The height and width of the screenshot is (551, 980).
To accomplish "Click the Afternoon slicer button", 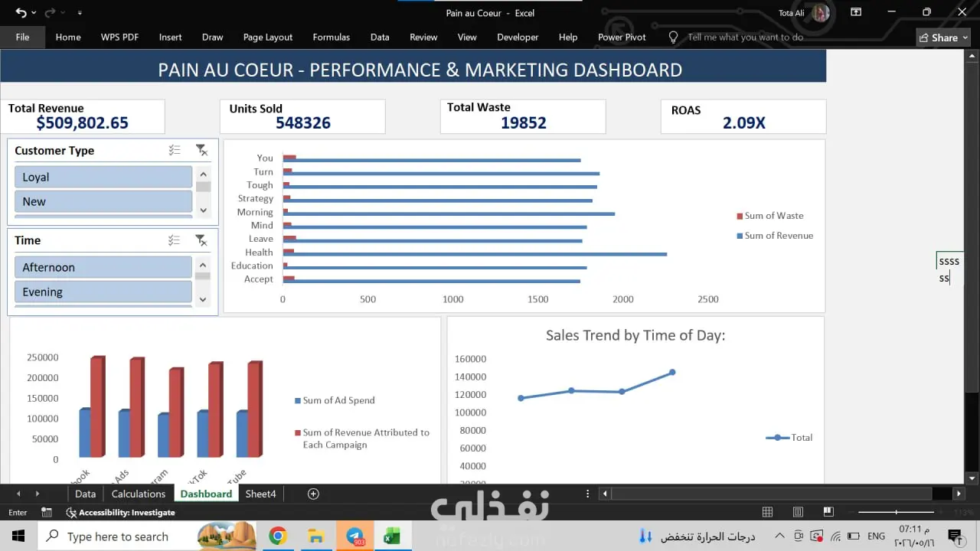I will [103, 267].
